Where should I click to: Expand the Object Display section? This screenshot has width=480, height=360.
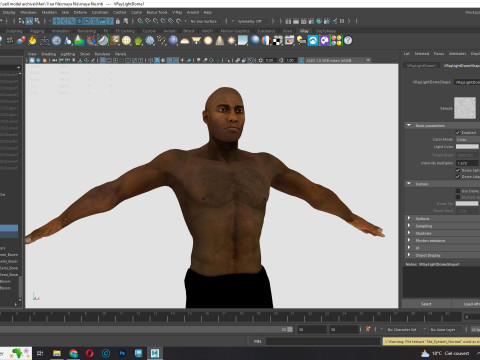(x=409, y=255)
